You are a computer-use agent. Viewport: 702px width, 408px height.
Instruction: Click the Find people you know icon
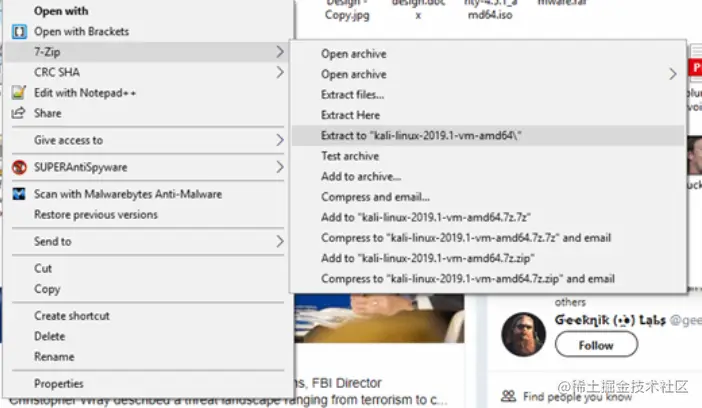point(508,396)
